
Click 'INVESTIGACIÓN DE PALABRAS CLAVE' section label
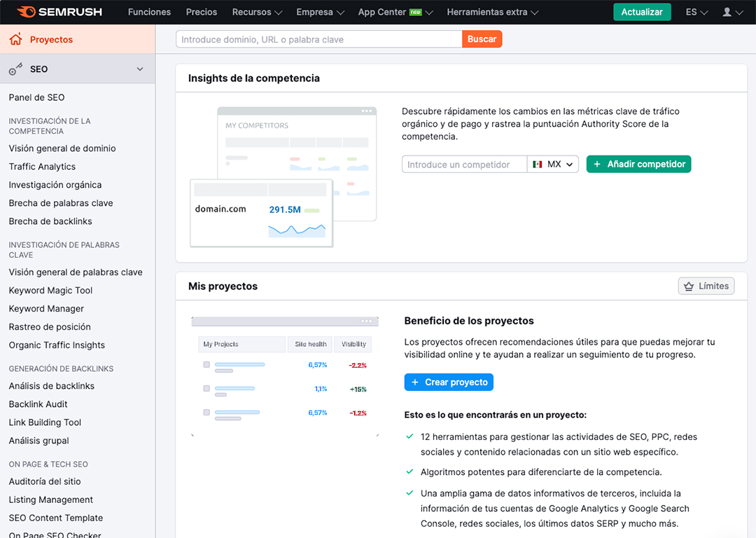click(64, 250)
